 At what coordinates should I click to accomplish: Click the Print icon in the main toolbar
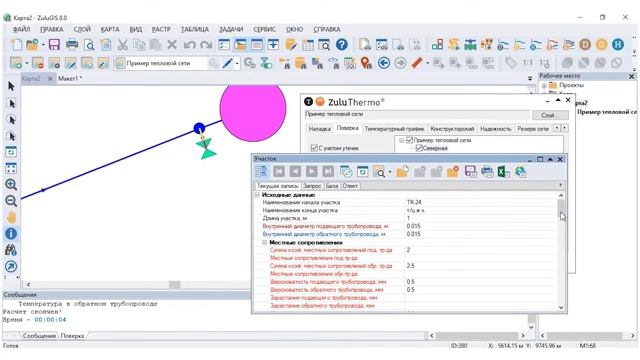[x=72, y=44]
